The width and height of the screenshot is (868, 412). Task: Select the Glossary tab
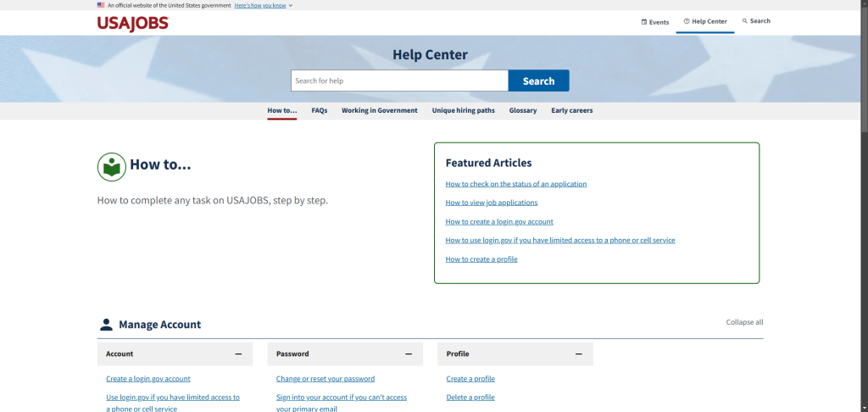(x=522, y=110)
